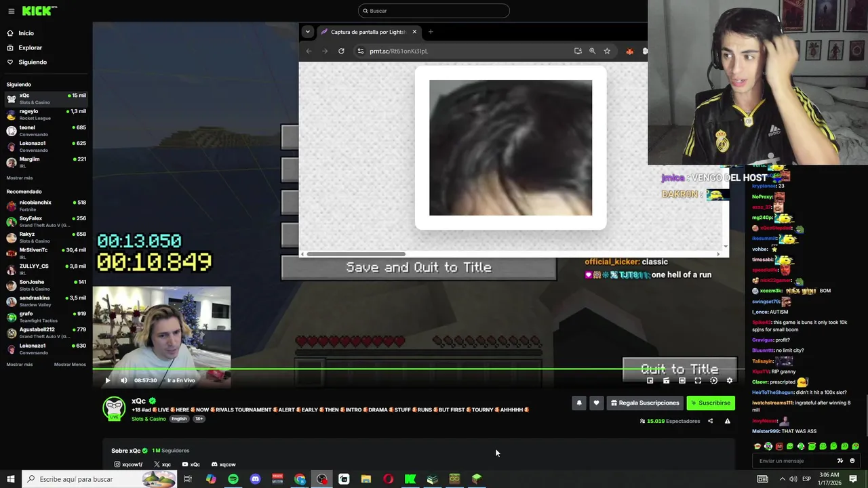The height and width of the screenshot is (488, 868).
Task: Mute the stream volume
Action: 123,380
